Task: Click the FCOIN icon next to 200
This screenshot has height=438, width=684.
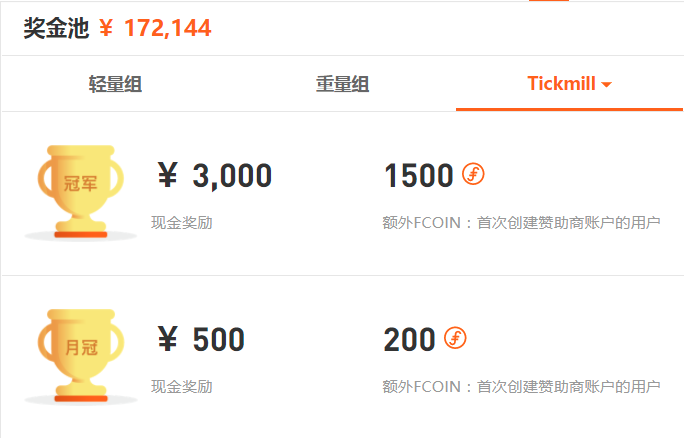Action: (455, 338)
